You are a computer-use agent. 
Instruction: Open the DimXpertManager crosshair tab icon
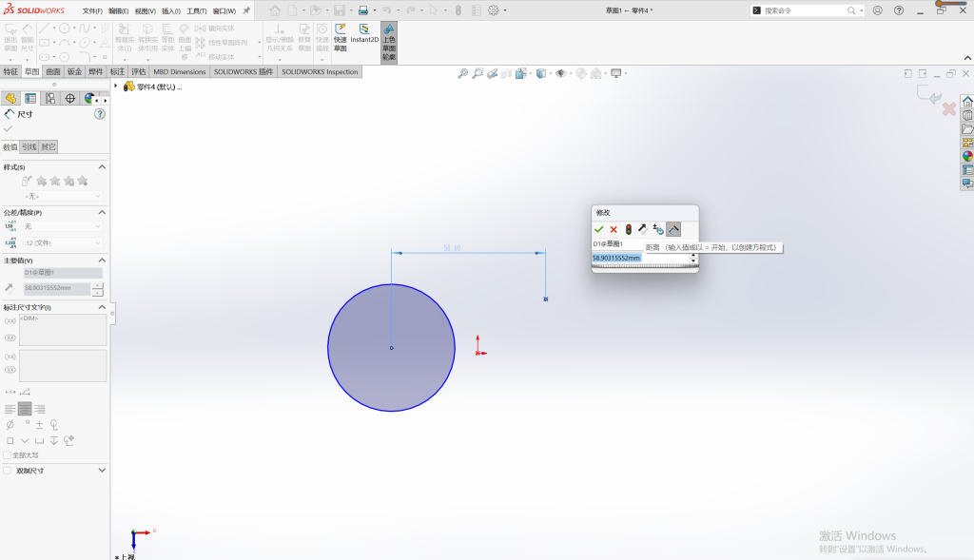(x=70, y=99)
